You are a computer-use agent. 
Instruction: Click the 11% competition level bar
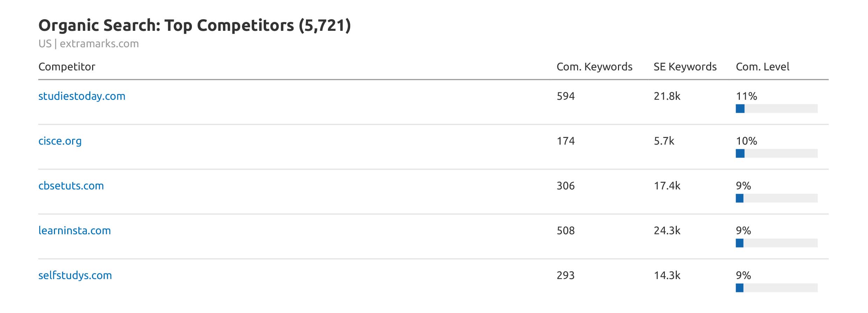pyautogui.click(x=776, y=109)
